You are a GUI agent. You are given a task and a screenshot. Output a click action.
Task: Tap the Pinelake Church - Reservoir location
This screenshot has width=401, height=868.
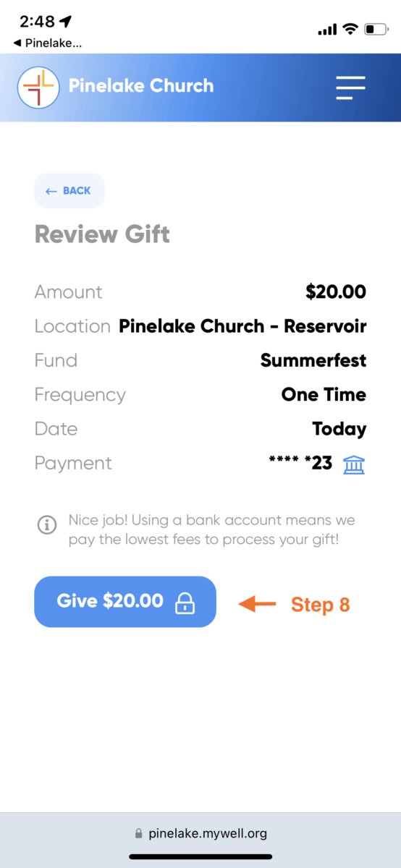pos(242,326)
